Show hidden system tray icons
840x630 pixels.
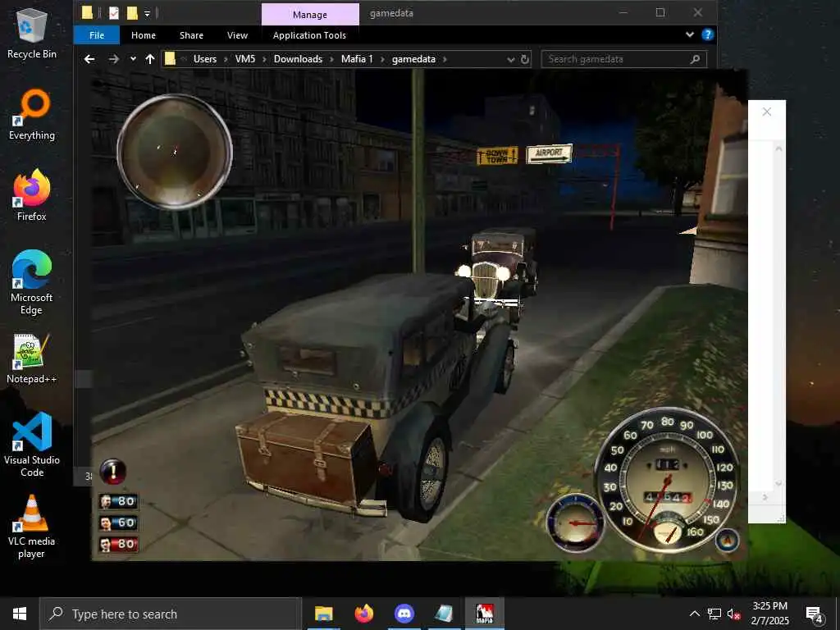694,614
